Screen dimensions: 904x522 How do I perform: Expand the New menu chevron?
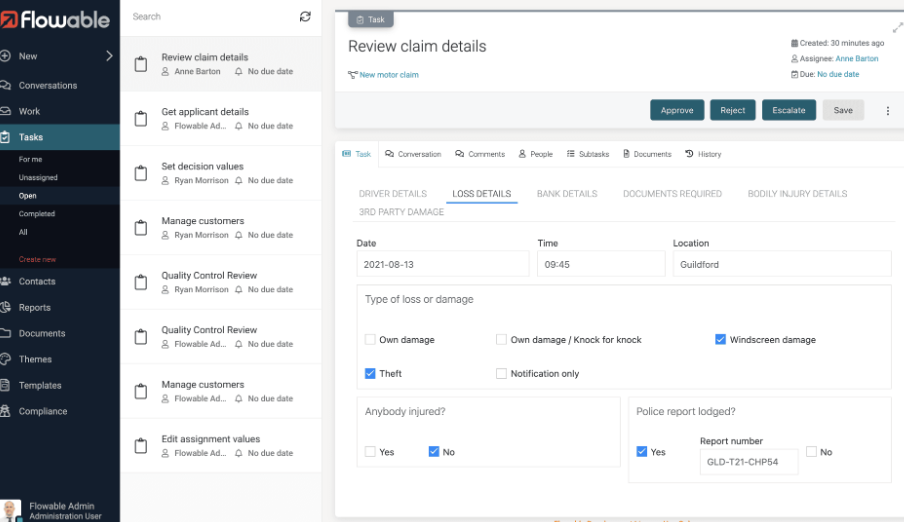coord(109,56)
